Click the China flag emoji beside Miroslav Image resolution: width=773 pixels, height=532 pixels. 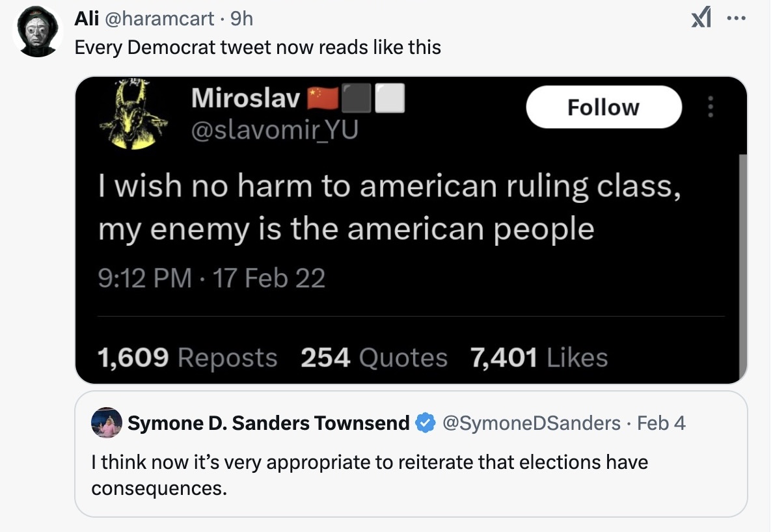click(x=323, y=98)
